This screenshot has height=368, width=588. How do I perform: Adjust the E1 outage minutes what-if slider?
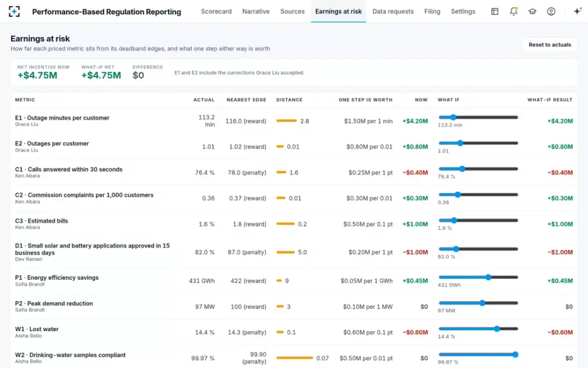[478, 117]
